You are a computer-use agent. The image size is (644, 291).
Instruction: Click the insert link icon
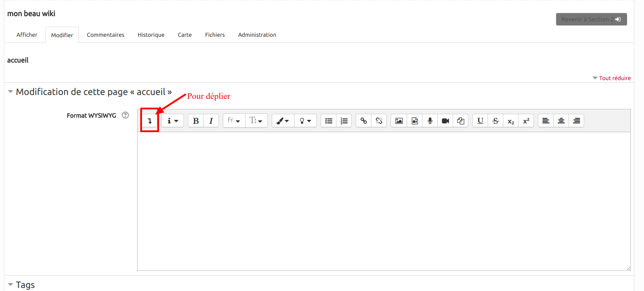point(364,121)
